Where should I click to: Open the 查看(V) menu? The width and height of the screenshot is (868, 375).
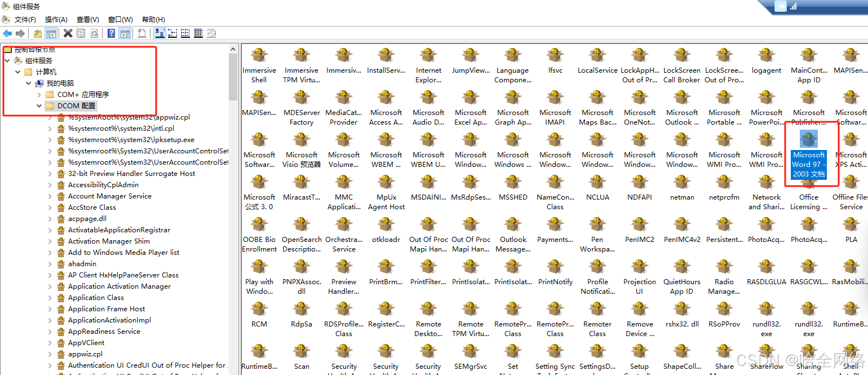tap(88, 19)
